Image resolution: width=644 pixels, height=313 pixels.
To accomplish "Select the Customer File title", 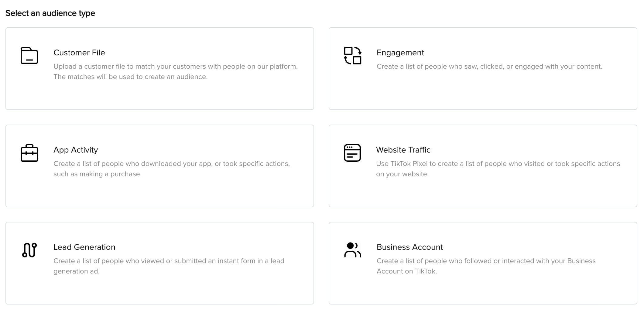I will pyautogui.click(x=79, y=53).
